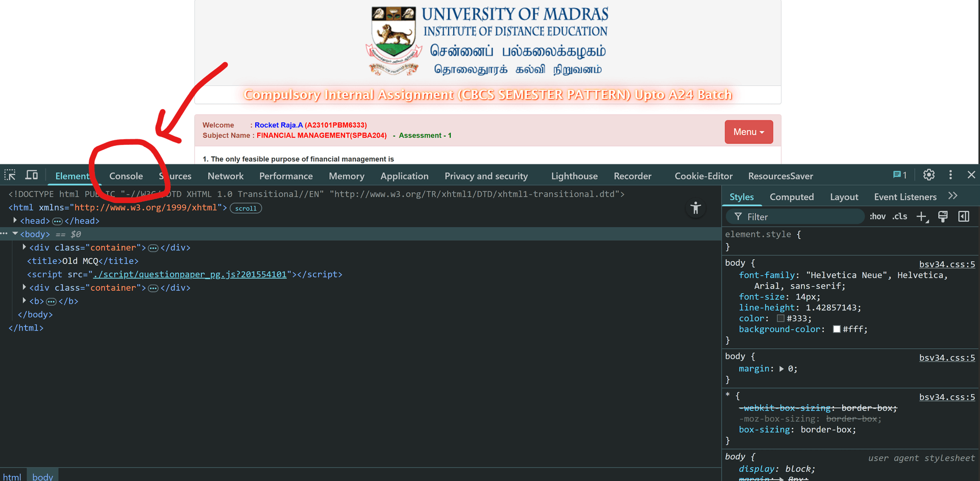The image size is (980, 481).
Task: Switch to the Network panel tab
Action: [x=225, y=175]
